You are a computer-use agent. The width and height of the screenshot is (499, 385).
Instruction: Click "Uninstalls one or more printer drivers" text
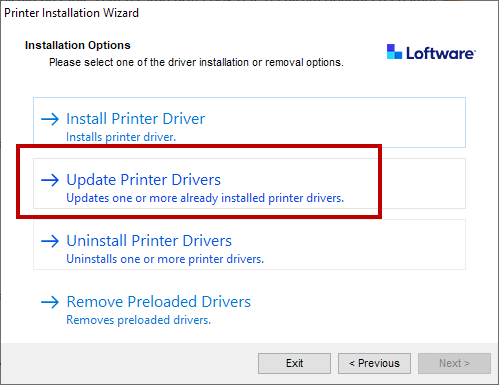[165, 259]
